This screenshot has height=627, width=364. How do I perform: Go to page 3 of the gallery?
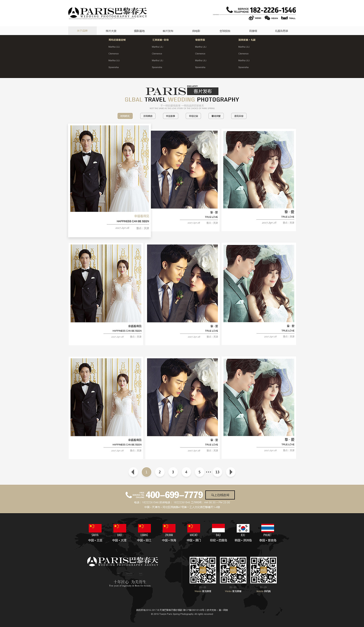(173, 472)
